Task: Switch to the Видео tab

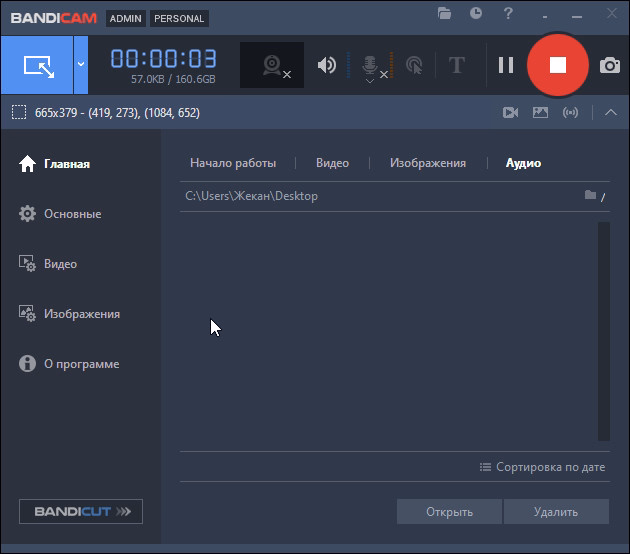Action: [332, 163]
